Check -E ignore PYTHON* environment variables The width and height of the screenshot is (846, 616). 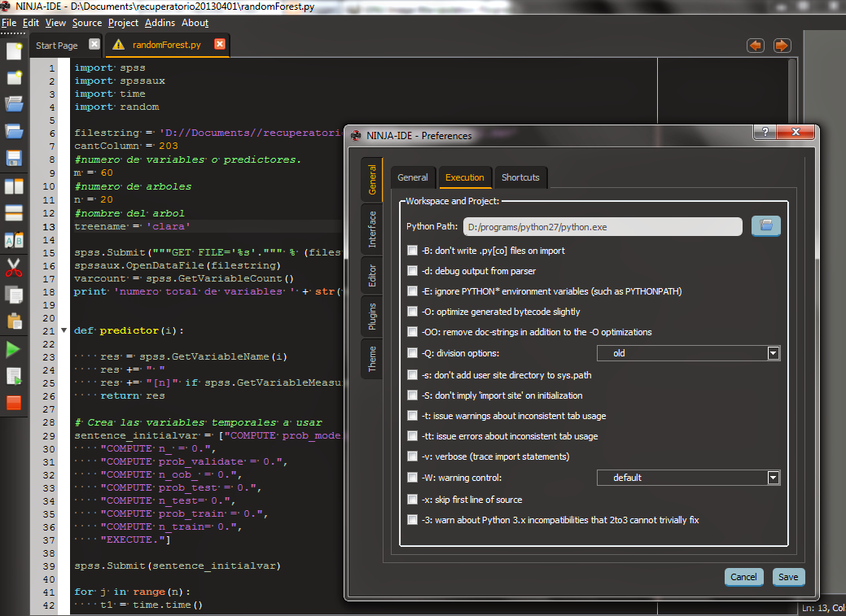click(412, 291)
